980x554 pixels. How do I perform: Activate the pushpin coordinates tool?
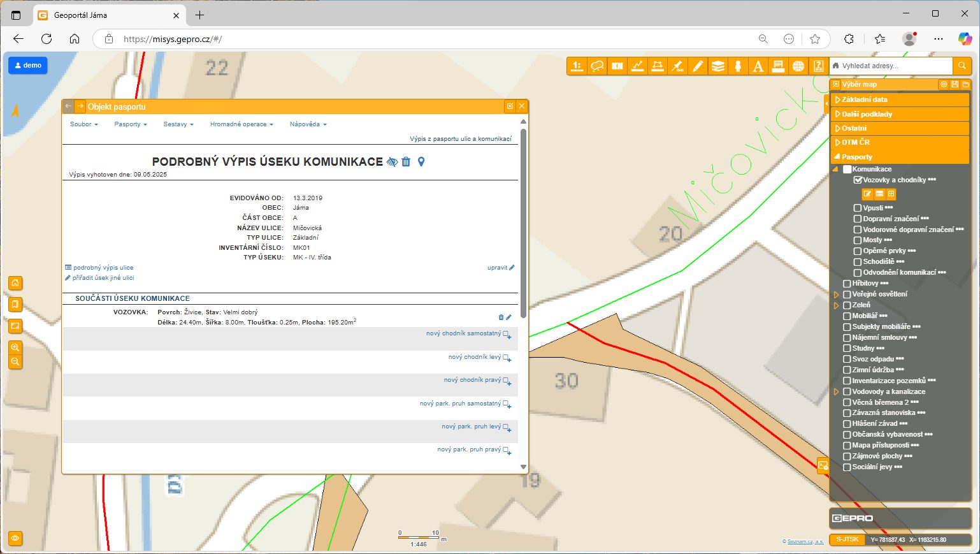point(677,66)
